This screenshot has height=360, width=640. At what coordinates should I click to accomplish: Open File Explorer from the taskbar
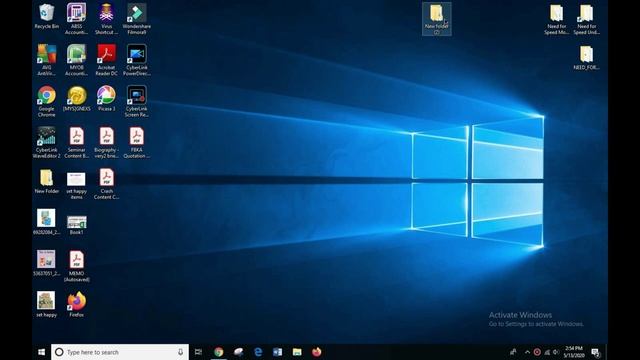tap(297, 352)
